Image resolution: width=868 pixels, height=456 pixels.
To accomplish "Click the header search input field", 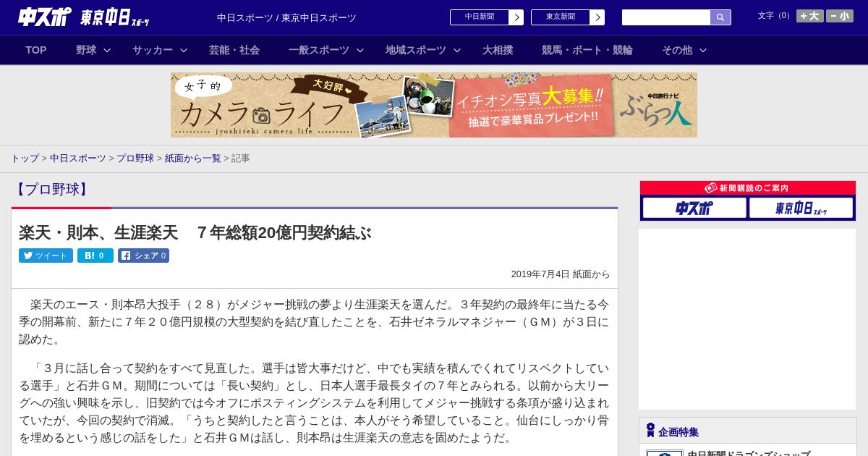I will [666, 17].
